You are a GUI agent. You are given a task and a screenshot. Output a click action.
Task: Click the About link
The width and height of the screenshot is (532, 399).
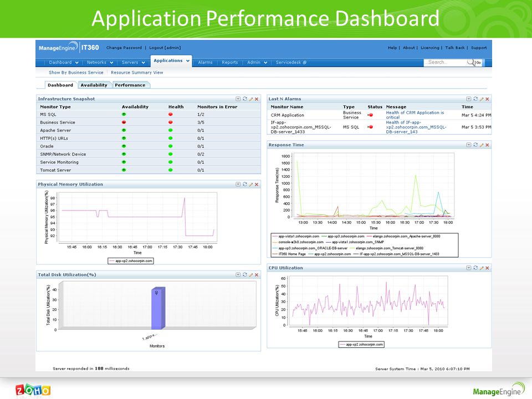pyautogui.click(x=408, y=48)
